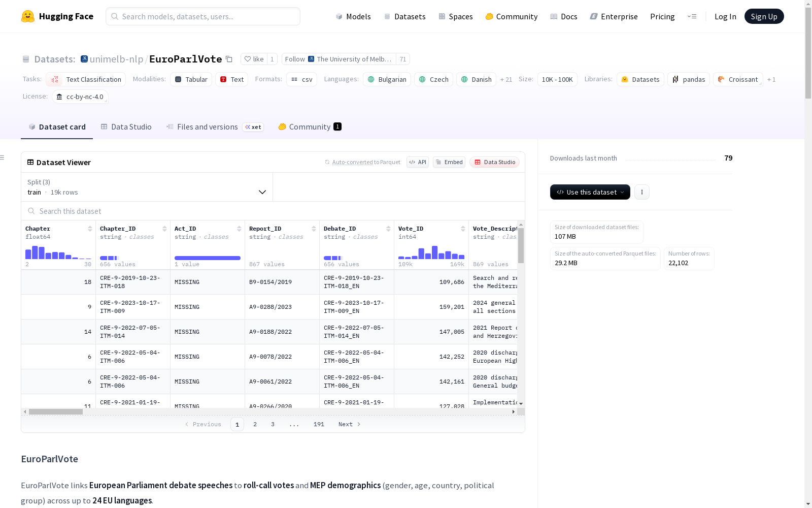The image size is (812, 508).
Task: Click the like heart button
Action: coord(254,59)
